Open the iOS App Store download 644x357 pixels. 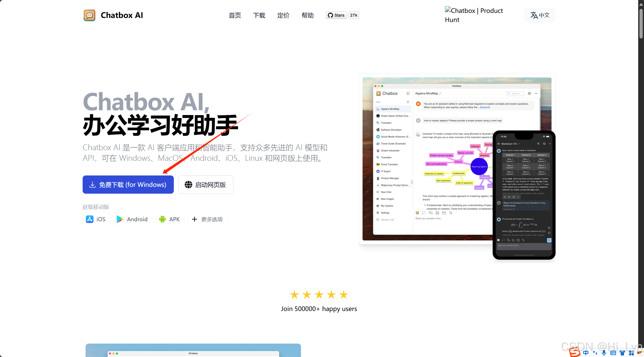pos(96,219)
